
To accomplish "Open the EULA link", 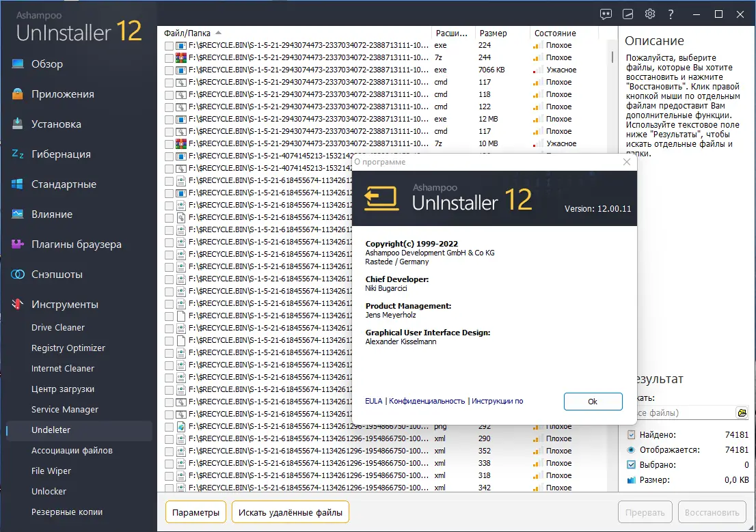I will tap(374, 401).
